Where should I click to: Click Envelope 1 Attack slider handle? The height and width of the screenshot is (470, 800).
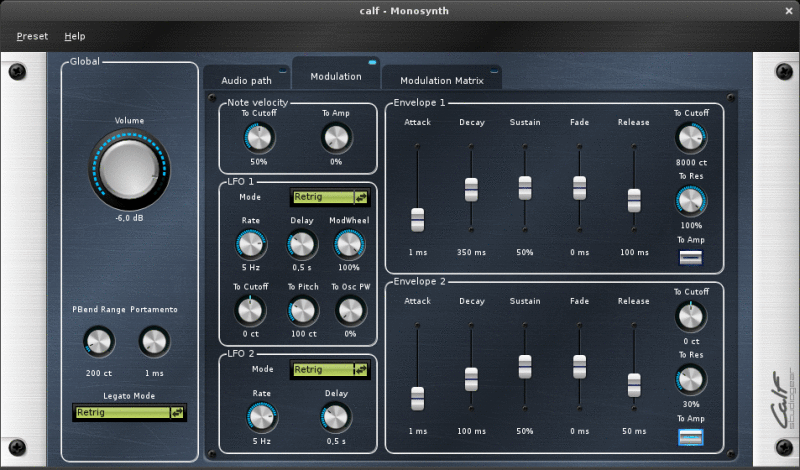tap(417, 220)
